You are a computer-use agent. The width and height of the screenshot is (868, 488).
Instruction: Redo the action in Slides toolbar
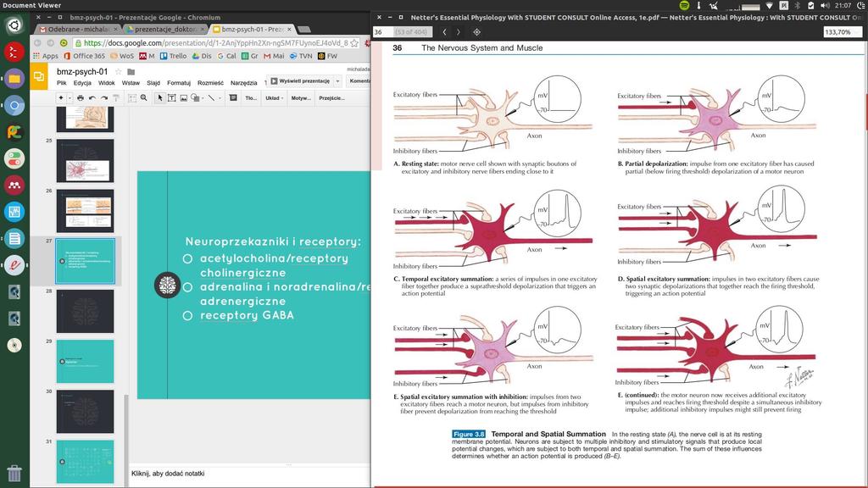104,98
